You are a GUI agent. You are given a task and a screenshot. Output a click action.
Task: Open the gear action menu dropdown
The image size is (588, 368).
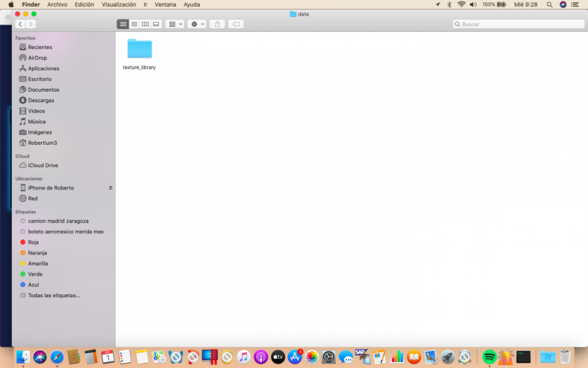[x=196, y=24]
